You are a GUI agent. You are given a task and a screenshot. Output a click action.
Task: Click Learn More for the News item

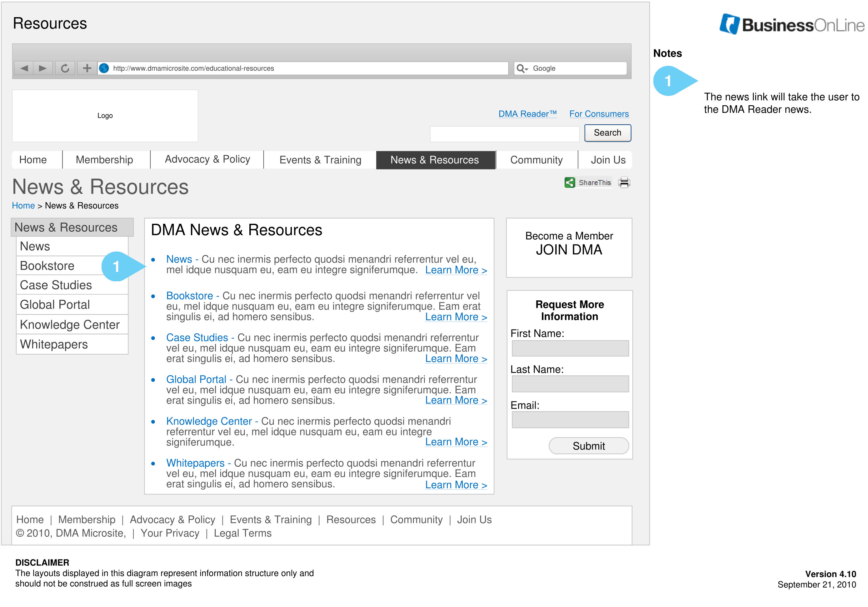pos(456,270)
